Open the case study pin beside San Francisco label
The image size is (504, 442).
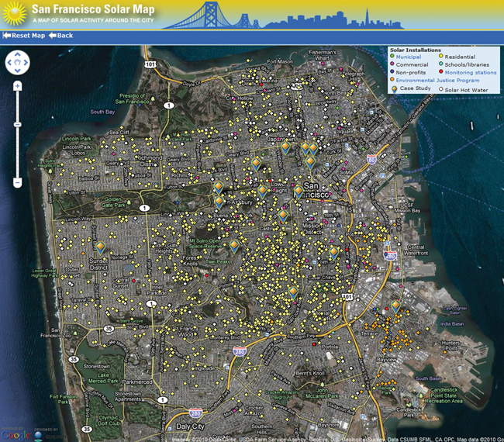click(x=299, y=192)
